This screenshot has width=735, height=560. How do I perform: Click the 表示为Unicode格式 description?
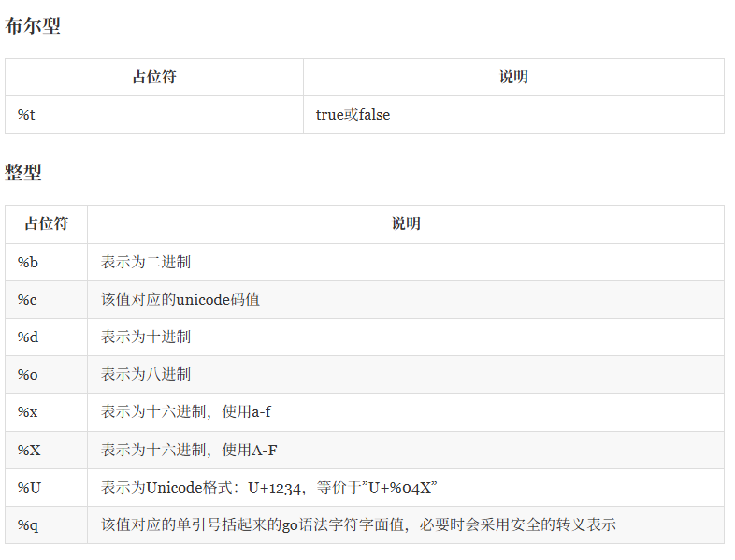(x=269, y=487)
